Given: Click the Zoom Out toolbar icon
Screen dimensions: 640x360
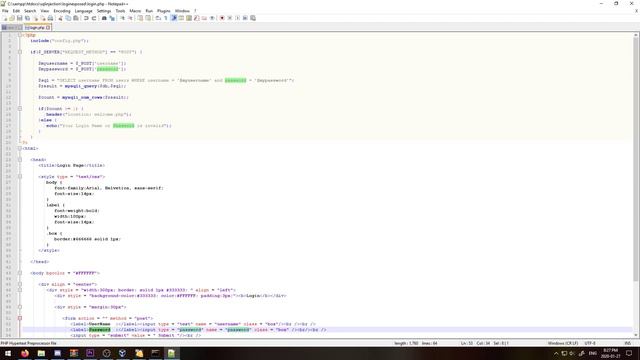Looking at the screenshot, I should 130,18.
